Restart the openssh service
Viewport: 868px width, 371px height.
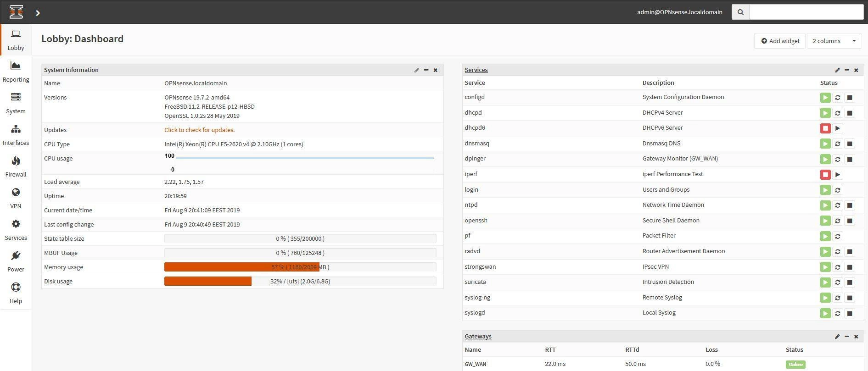click(x=837, y=221)
